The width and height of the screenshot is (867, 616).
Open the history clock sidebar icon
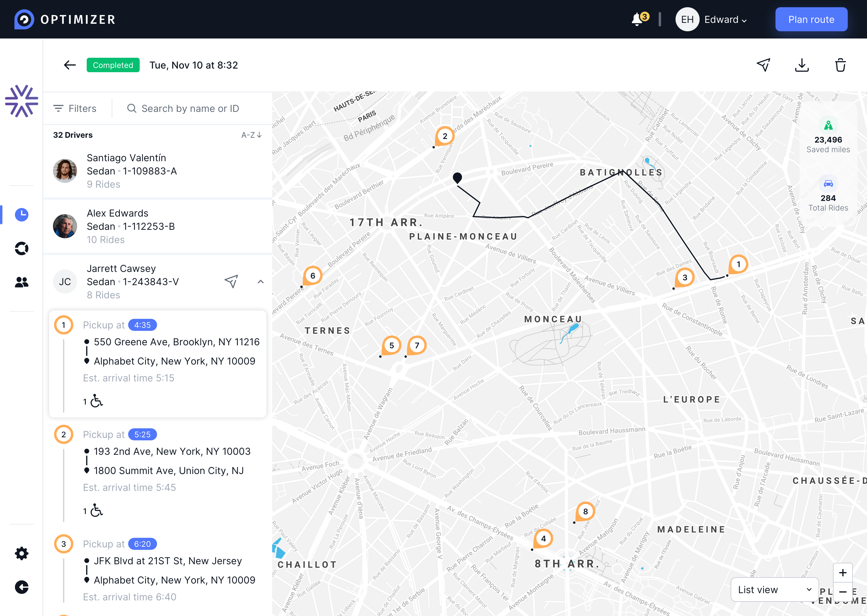[22, 215]
